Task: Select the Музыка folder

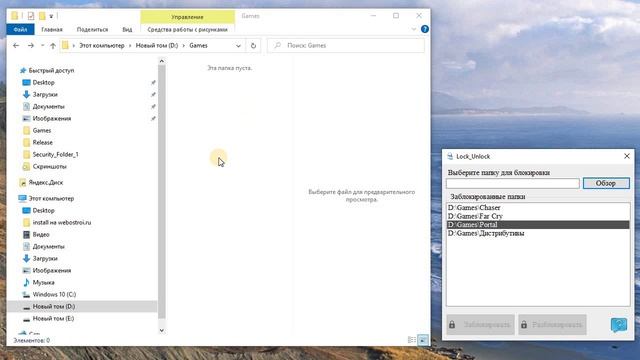Action: pyautogui.click(x=43, y=282)
